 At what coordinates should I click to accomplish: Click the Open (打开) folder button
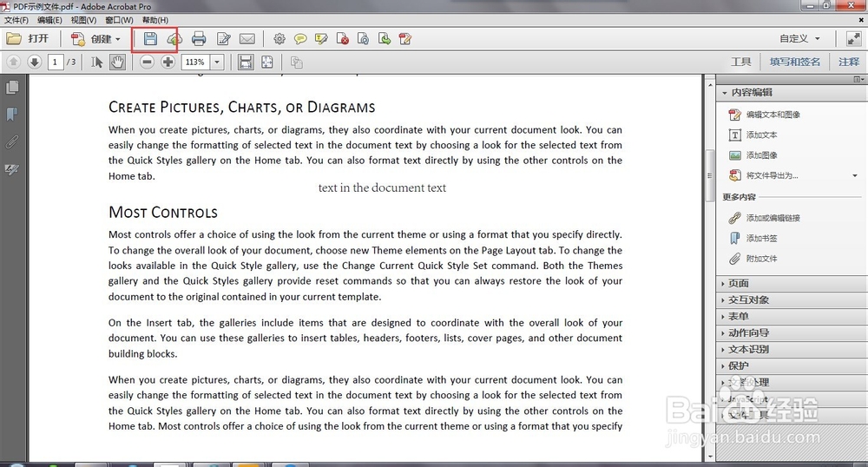click(28, 39)
